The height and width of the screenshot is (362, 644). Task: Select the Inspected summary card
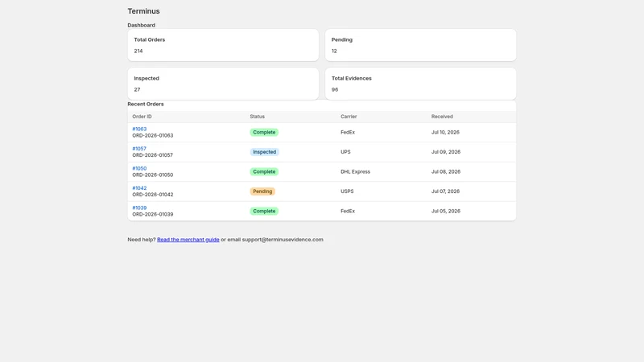[223, 84]
